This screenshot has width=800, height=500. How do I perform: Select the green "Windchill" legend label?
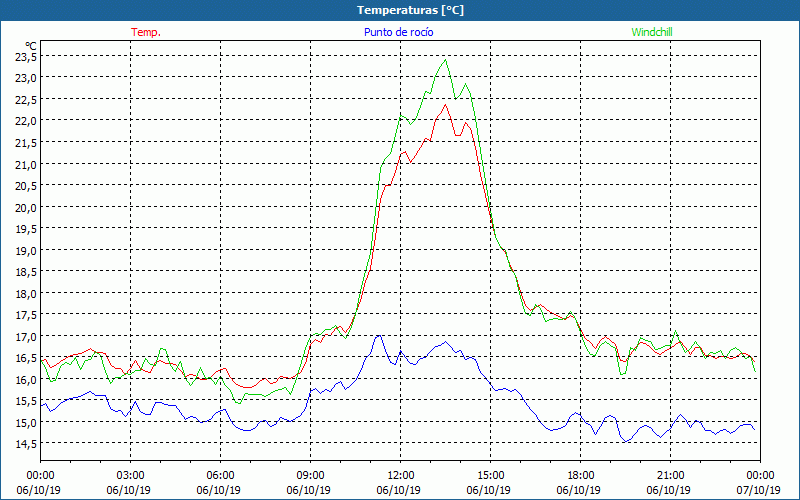pos(652,32)
